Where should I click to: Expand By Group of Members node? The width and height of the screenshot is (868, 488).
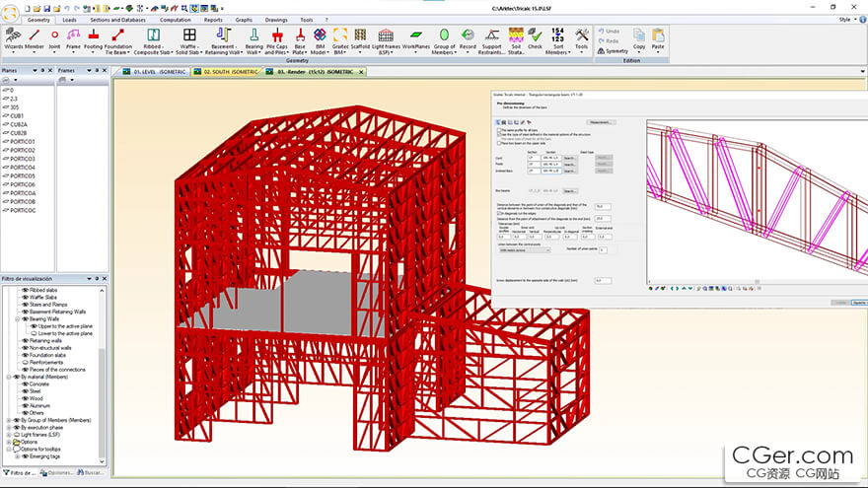pyautogui.click(x=9, y=421)
